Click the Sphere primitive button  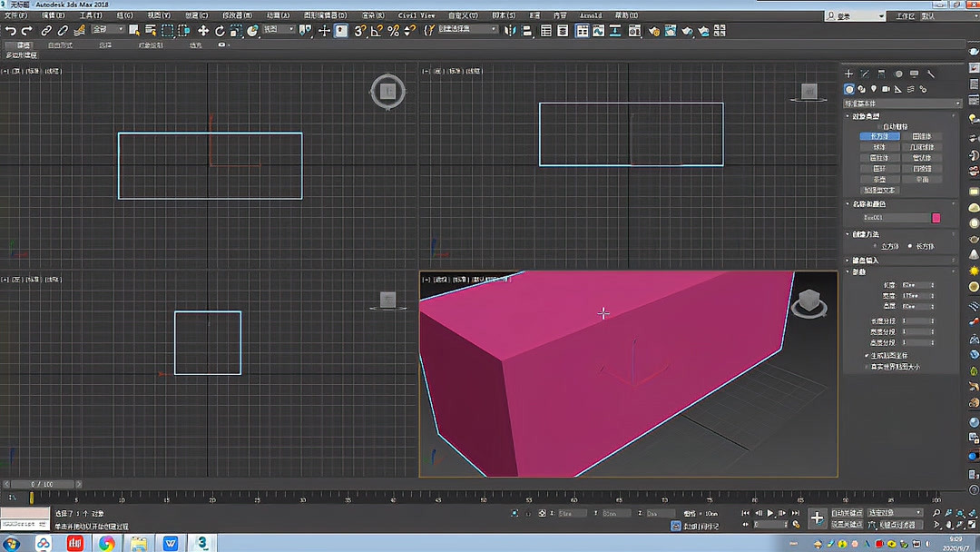[x=878, y=146]
